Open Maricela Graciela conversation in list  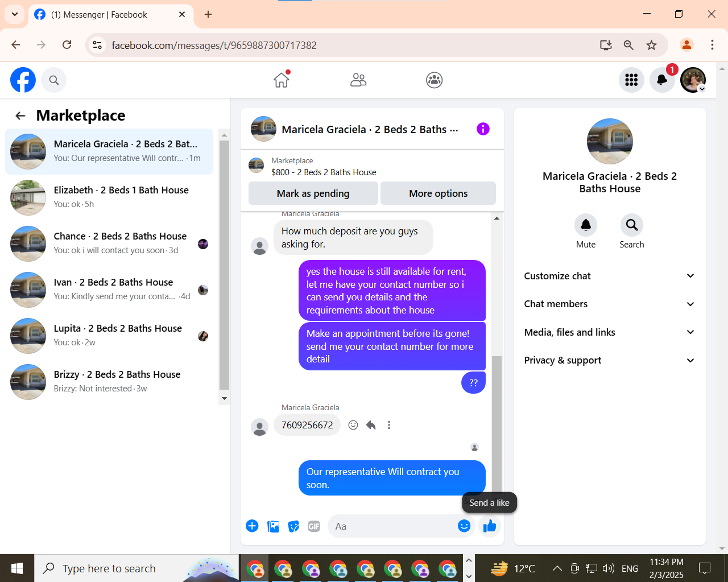(109, 151)
